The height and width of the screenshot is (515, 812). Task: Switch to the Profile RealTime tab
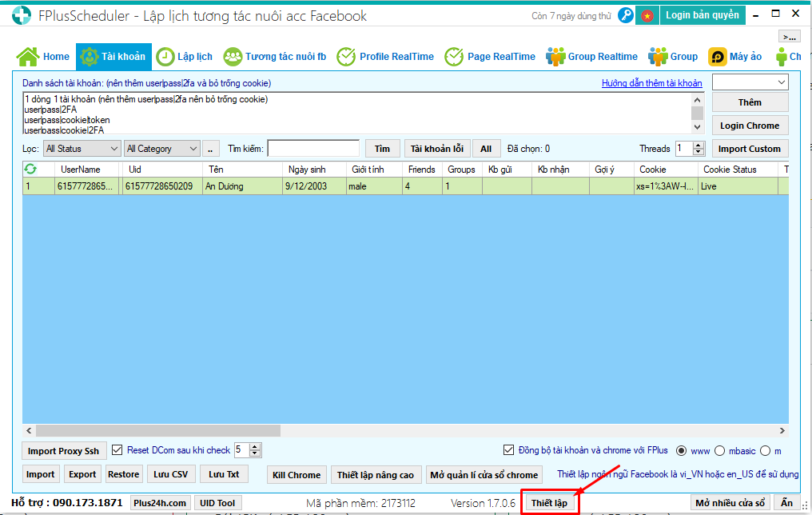[x=385, y=57]
